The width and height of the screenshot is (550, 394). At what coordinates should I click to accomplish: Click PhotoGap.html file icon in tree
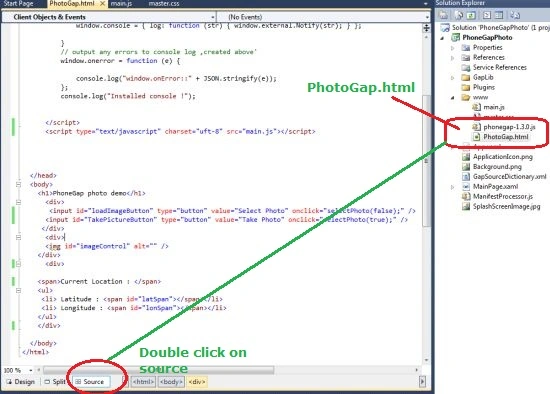(476, 137)
